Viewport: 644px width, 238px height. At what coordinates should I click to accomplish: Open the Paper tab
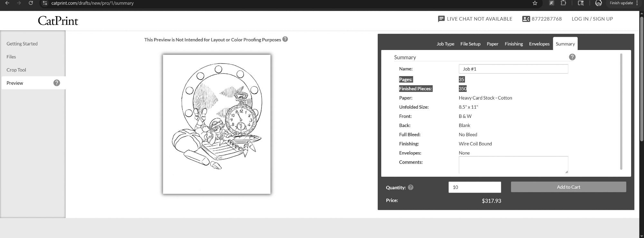492,44
